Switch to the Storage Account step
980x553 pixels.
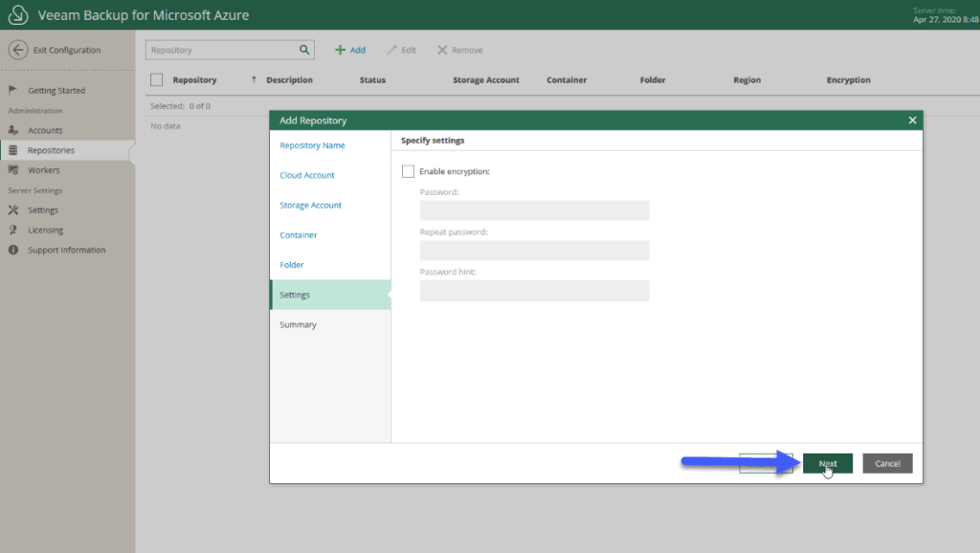point(311,205)
